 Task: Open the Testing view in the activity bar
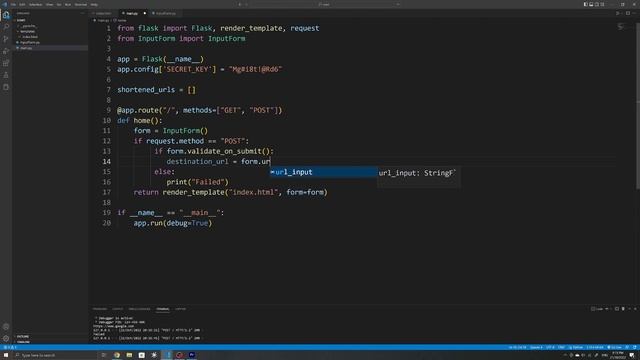tap(6, 75)
